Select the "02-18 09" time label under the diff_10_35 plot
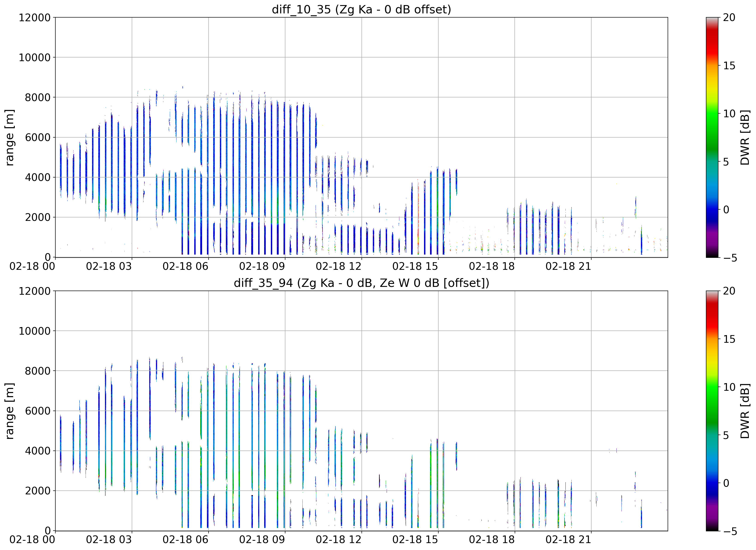The image size is (756, 550). coord(262,266)
